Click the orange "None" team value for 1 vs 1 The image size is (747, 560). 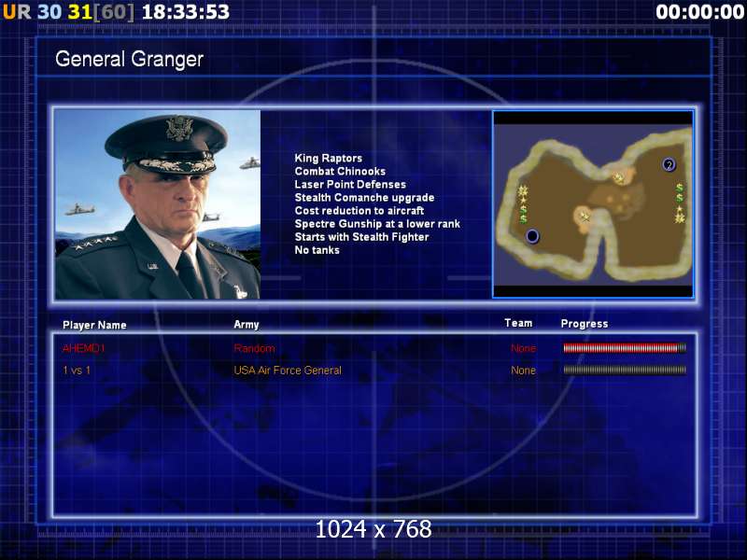[x=523, y=370]
